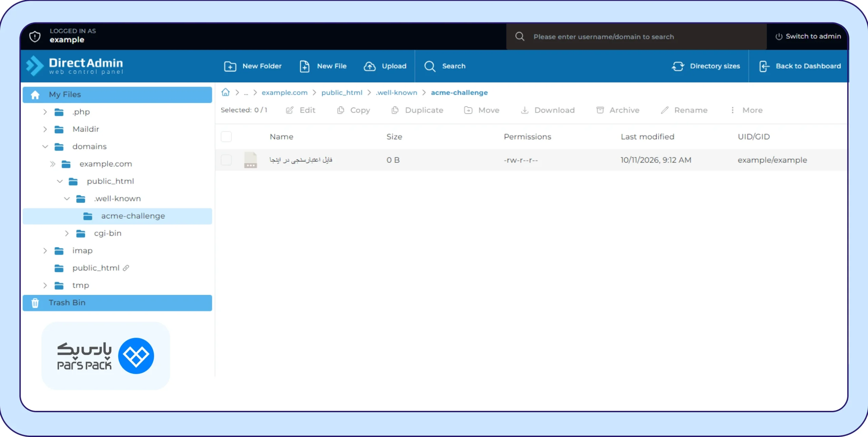
Task: Open the More actions dots menu
Action: click(733, 110)
